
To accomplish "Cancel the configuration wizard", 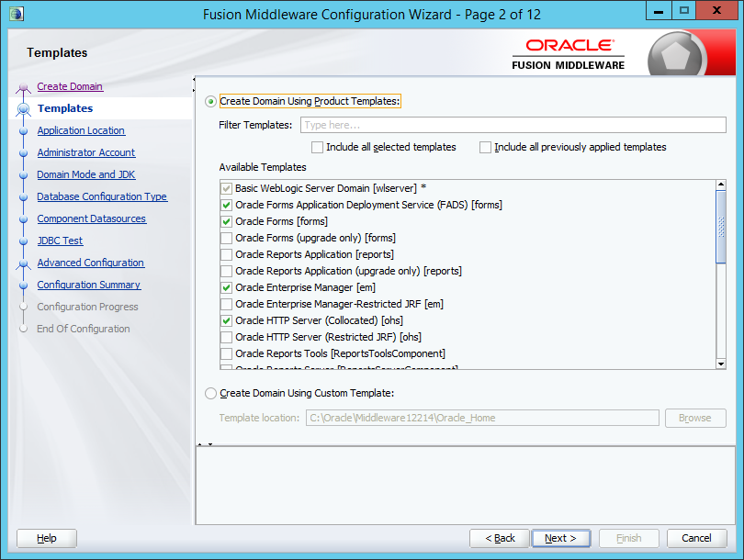I will [x=696, y=538].
